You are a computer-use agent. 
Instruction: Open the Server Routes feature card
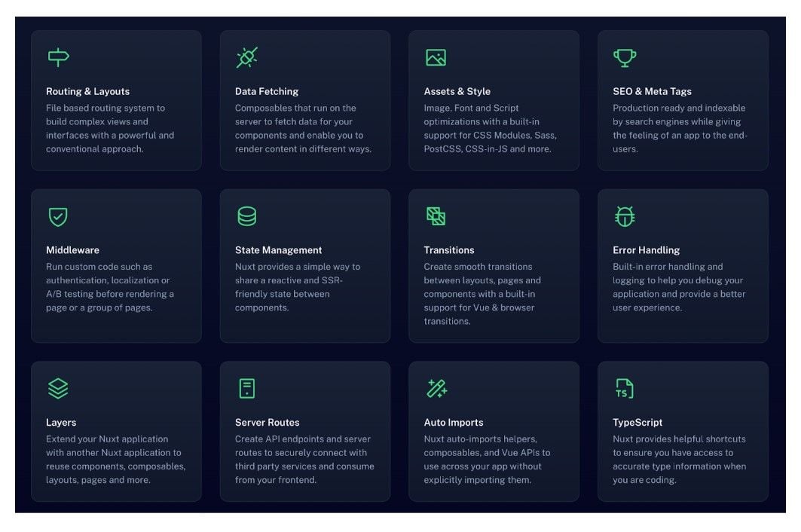click(x=304, y=431)
